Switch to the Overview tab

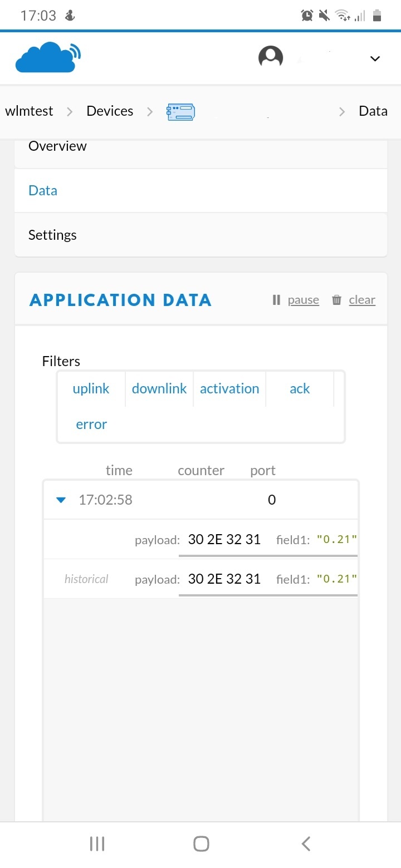pos(57,146)
